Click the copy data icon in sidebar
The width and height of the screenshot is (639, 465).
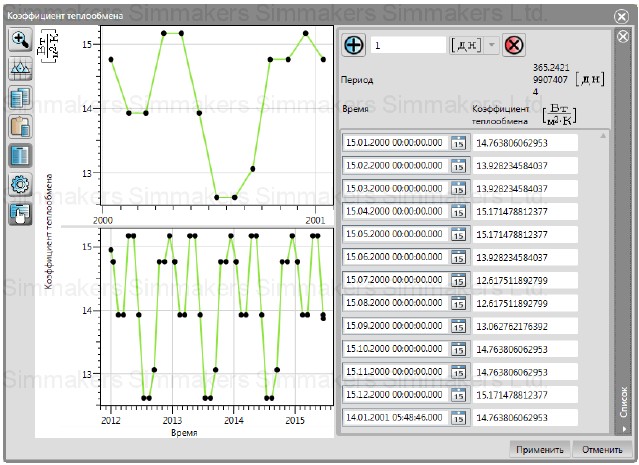(x=20, y=97)
